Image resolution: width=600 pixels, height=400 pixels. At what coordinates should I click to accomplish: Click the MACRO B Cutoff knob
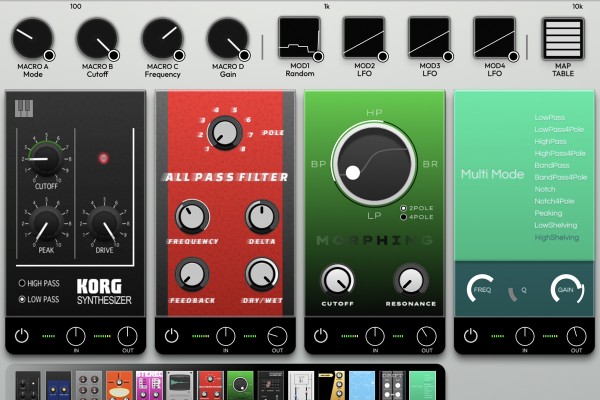(97, 39)
